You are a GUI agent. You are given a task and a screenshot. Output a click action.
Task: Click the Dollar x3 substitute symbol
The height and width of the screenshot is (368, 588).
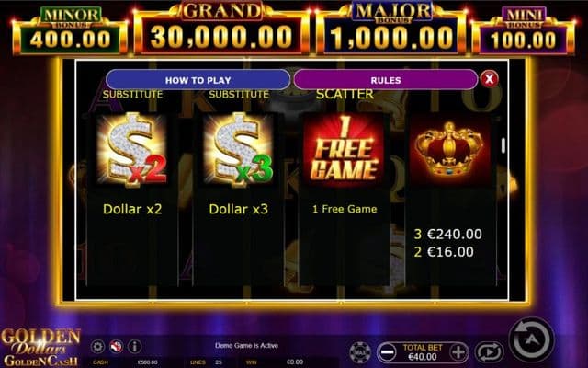[239, 149]
